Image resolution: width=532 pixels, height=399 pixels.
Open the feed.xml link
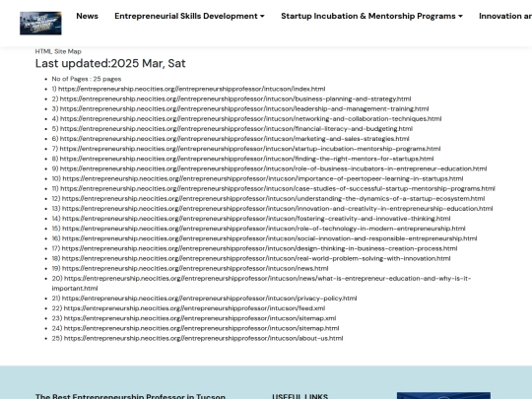194,308
